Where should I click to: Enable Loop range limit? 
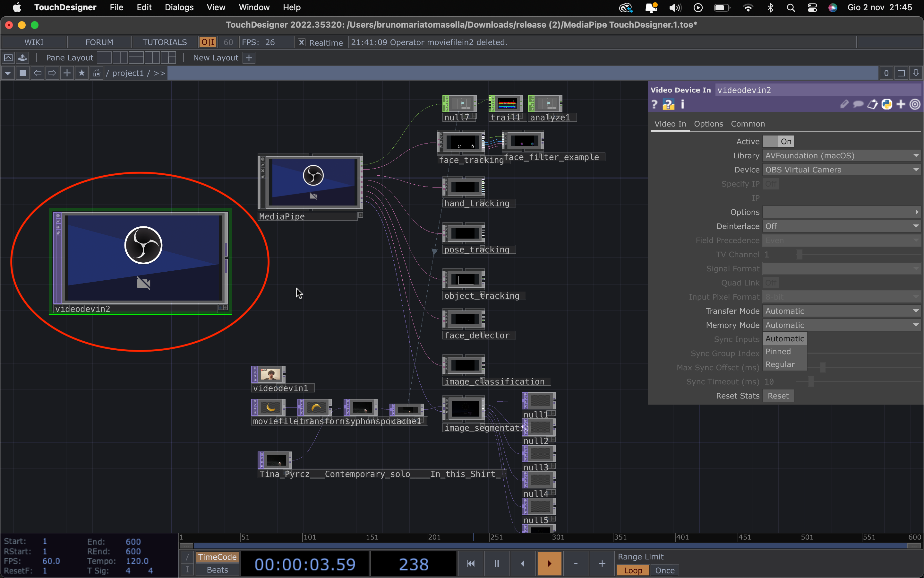click(633, 570)
